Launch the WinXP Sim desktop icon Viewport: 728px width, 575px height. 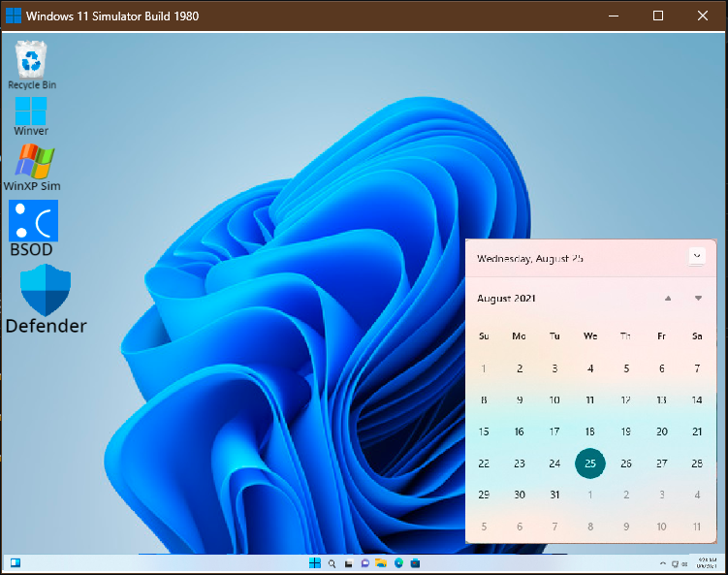click(x=32, y=168)
